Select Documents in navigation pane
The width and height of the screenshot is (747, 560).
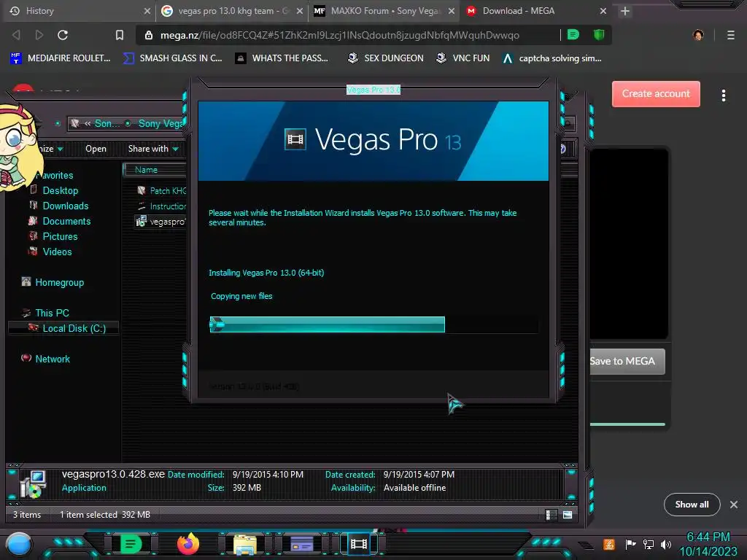pyautogui.click(x=66, y=221)
